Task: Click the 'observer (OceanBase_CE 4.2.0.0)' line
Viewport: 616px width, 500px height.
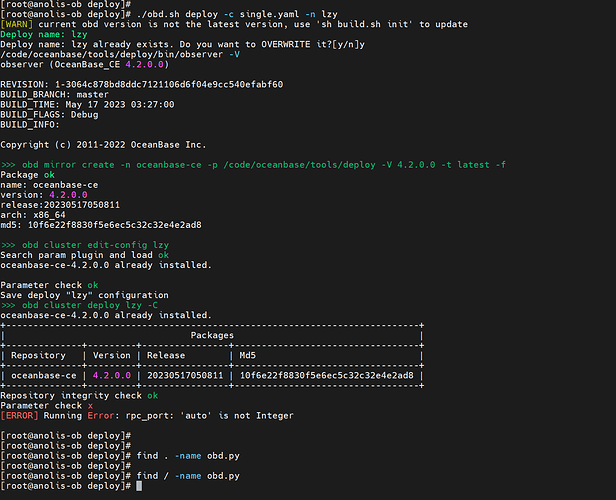Action: 84,64
